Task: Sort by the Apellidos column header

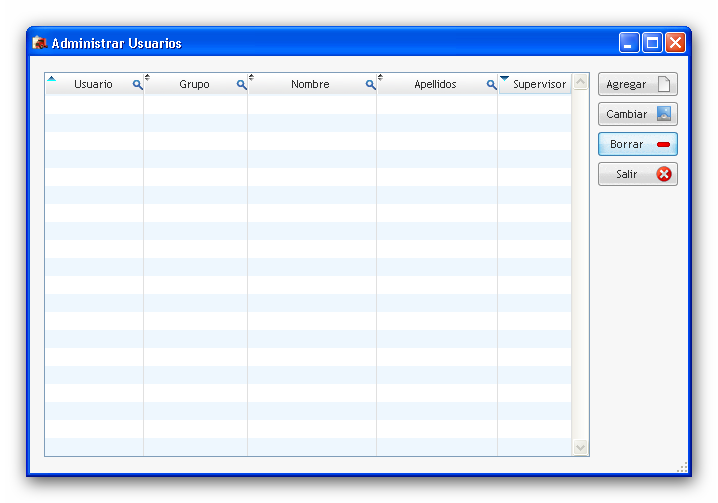Action: tap(435, 84)
